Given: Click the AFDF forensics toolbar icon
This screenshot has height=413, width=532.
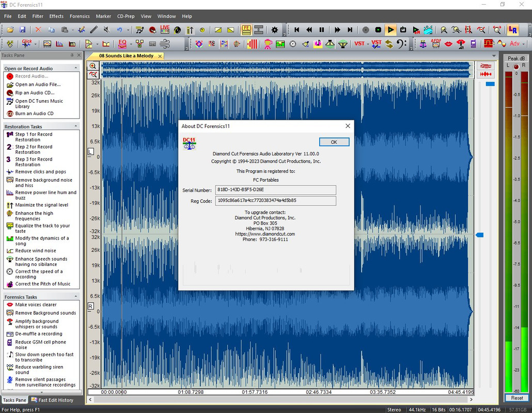Looking at the screenshot, I should click(435, 43).
